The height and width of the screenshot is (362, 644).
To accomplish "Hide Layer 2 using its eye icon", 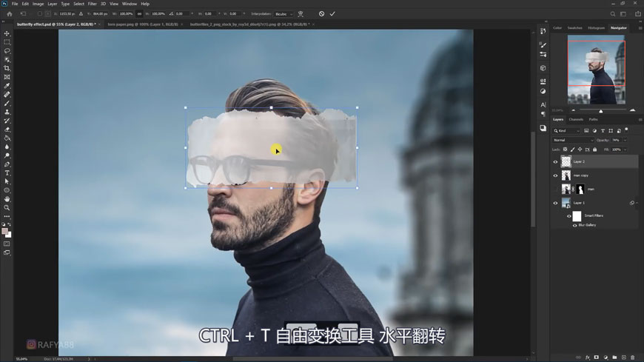I will click(x=555, y=161).
